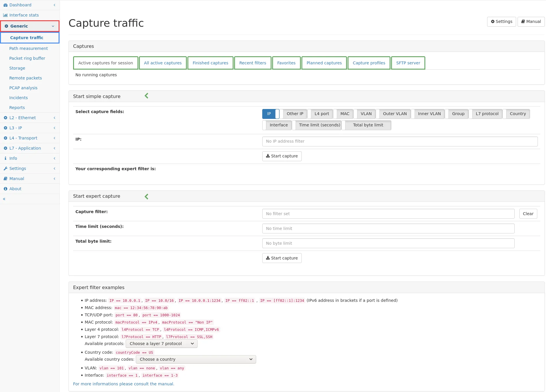The height and width of the screenshot is (392, 546).
Task: Click the Info icon in sidebar
Action: (x=5, y=158)
